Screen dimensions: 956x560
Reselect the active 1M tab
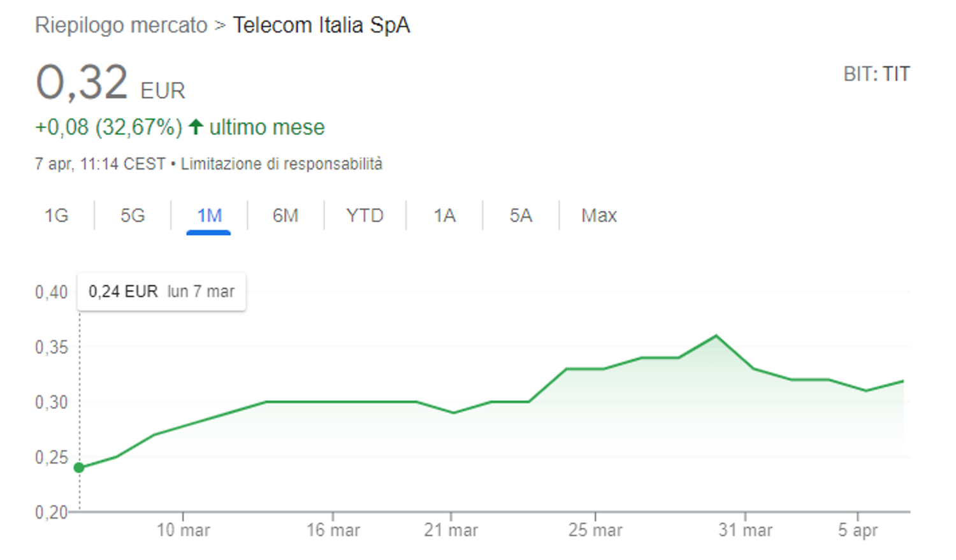pyautogui.click(x=210, y=216)
